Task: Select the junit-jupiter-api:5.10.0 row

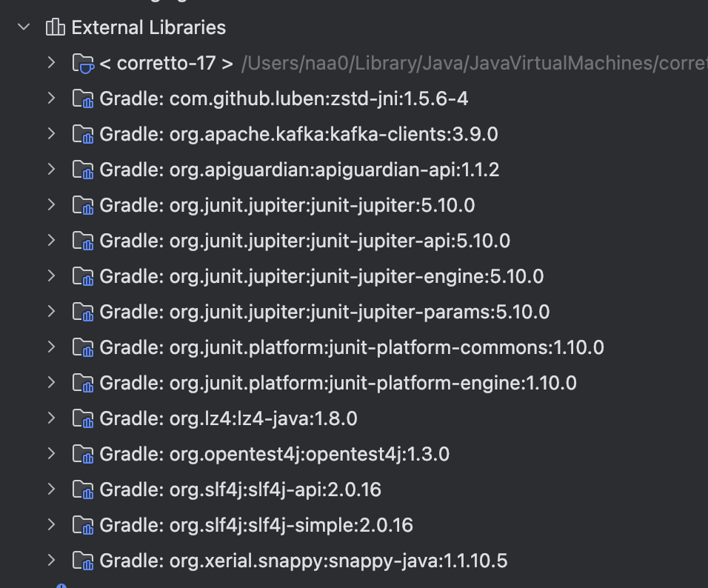Action: coord(305,241)
